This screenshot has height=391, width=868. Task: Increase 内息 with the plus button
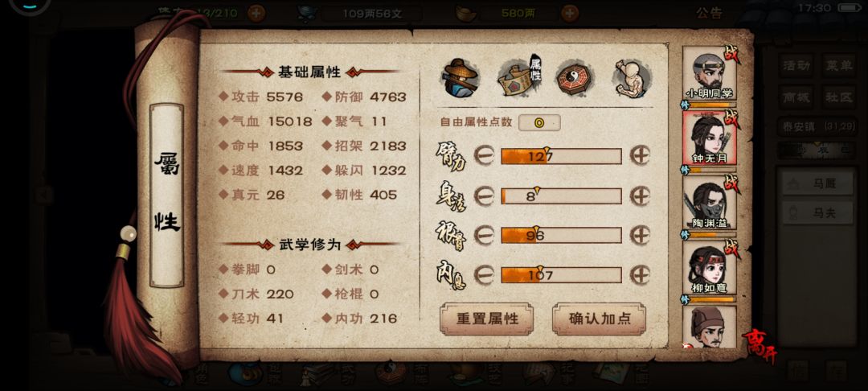640,274
